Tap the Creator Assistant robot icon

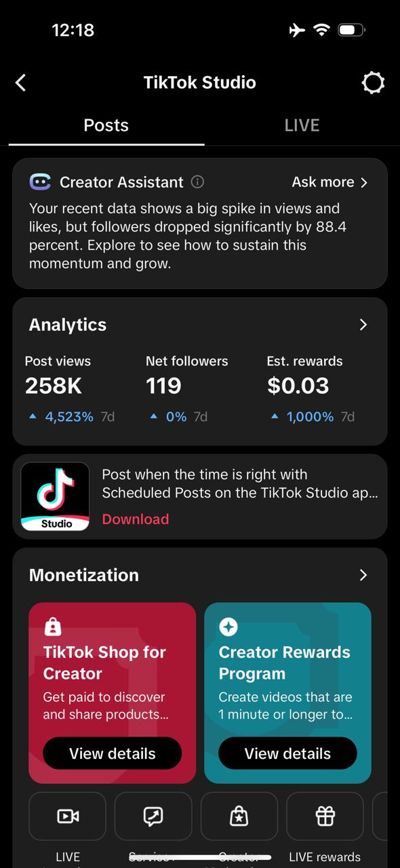[x=40, y=182]
